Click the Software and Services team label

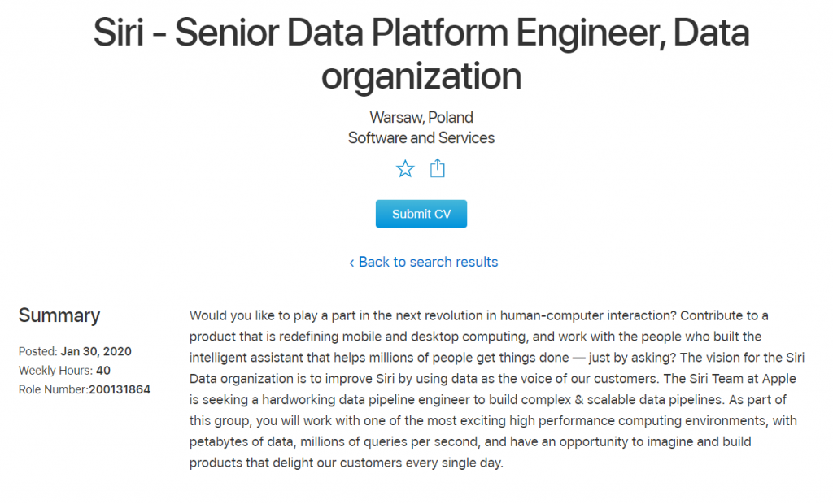[421, 138]
